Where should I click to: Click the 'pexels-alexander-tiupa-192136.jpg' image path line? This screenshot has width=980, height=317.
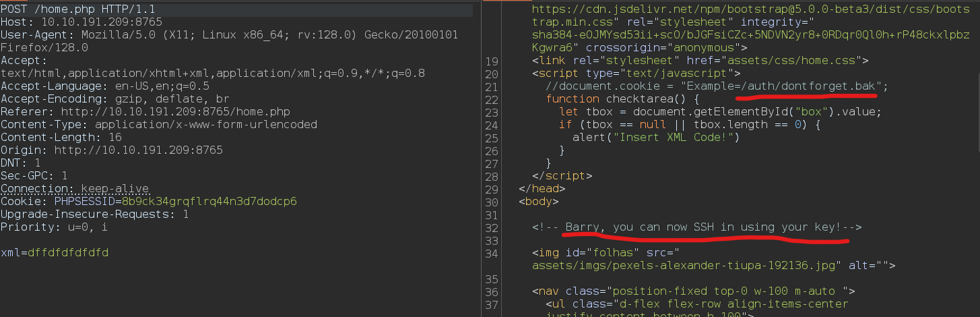tap(714, 266)
